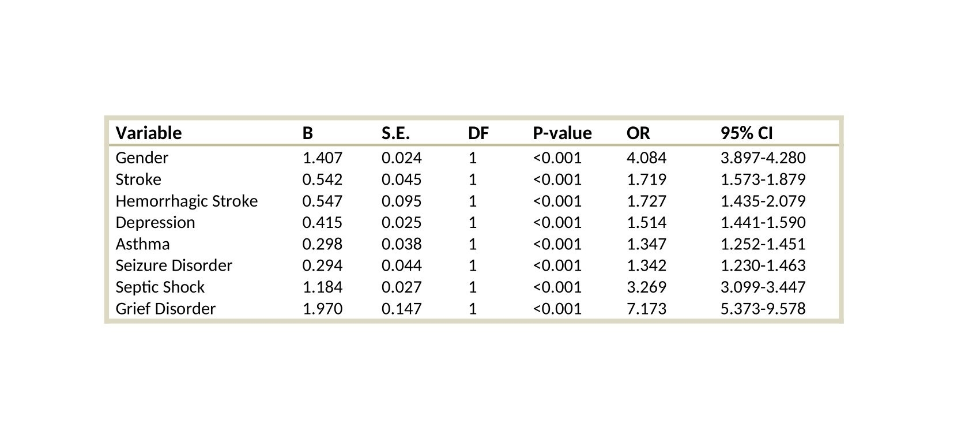Click the Hemorrhagic Stroke row label
The width and height of the screenshot is (980, 423).
pos(187,201)
